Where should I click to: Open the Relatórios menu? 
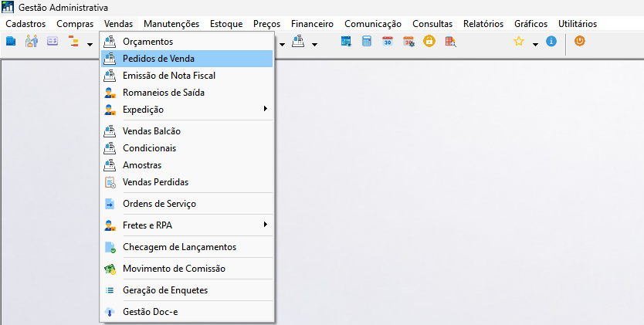coord(483,24)
